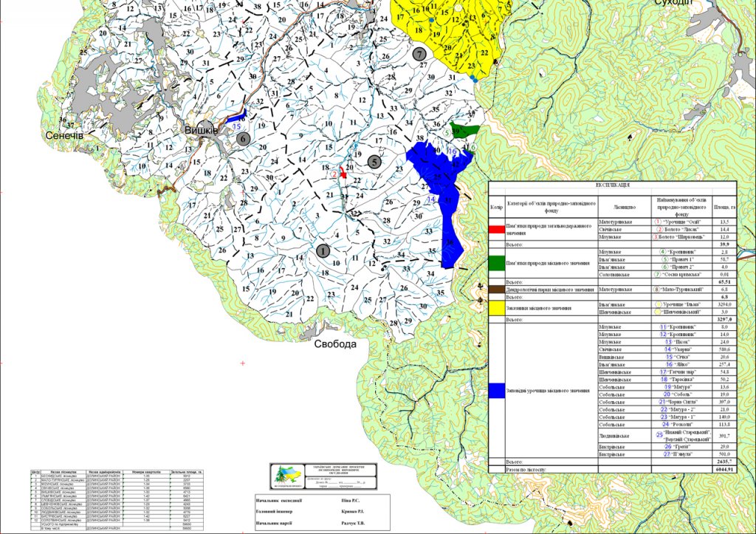Click the Заповідні урочища місцевого значення category

pos(548,391)
